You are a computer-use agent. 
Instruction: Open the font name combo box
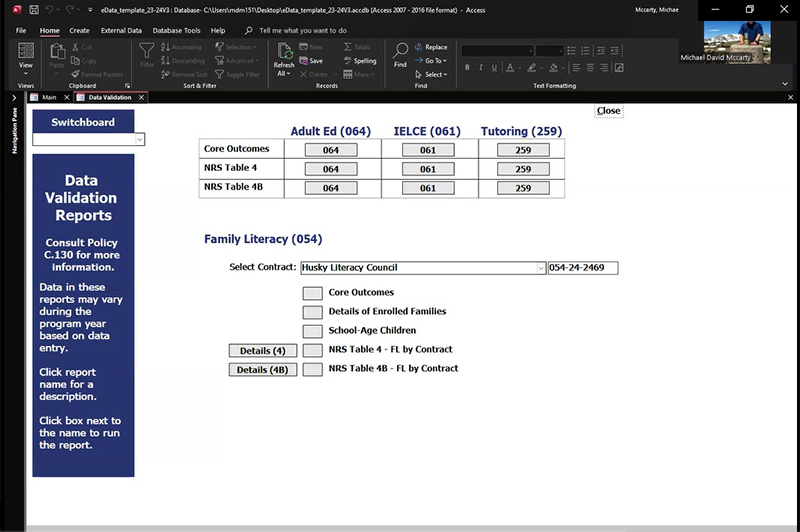click(497, 50)
